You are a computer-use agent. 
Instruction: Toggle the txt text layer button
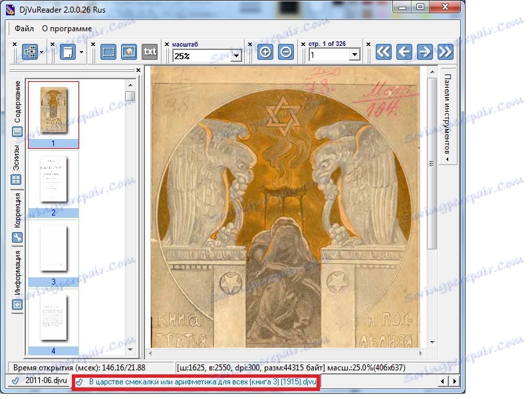(150, 53)
